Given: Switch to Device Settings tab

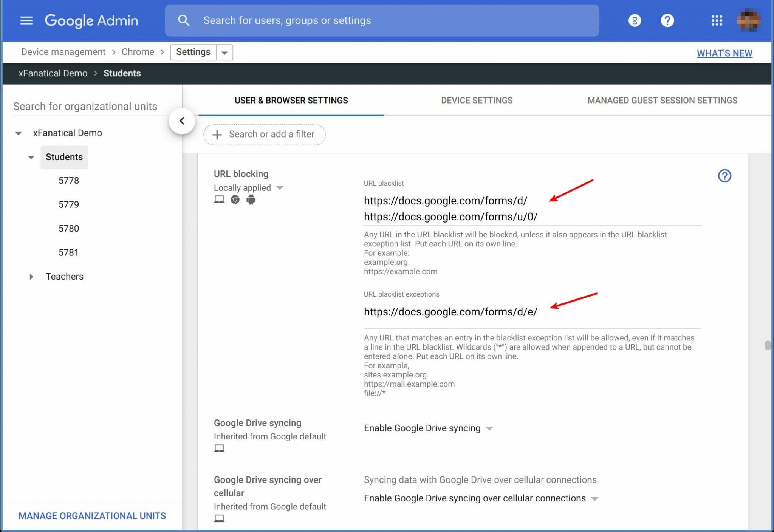Looking at the screenshot, I should tap(477, 101).
